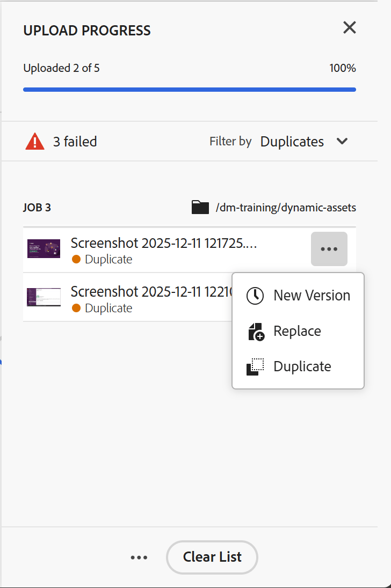Image resolution: width=391 pixels, height=588 pixels.
Task: Click the ellipsis options icon near Clear List
Action: [139, 557]
